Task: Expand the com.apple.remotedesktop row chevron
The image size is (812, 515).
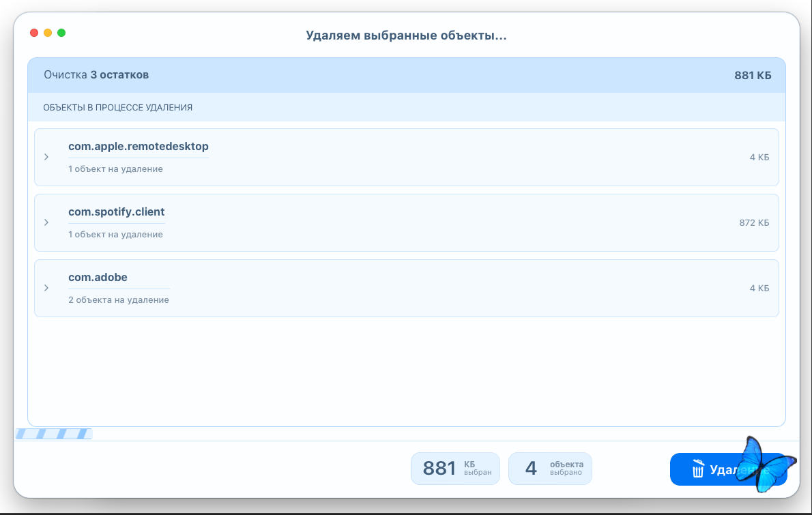Action: click(x=46, y=157)
